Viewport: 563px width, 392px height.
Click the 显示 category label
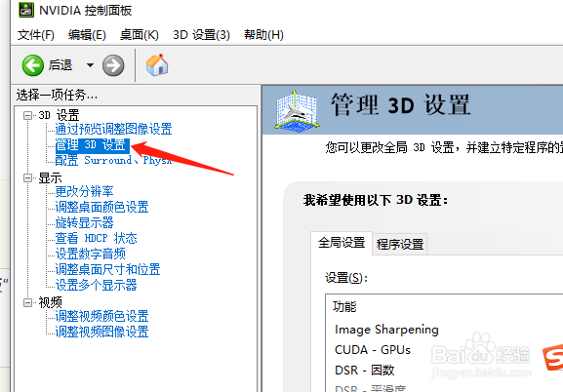click(50, 178)
